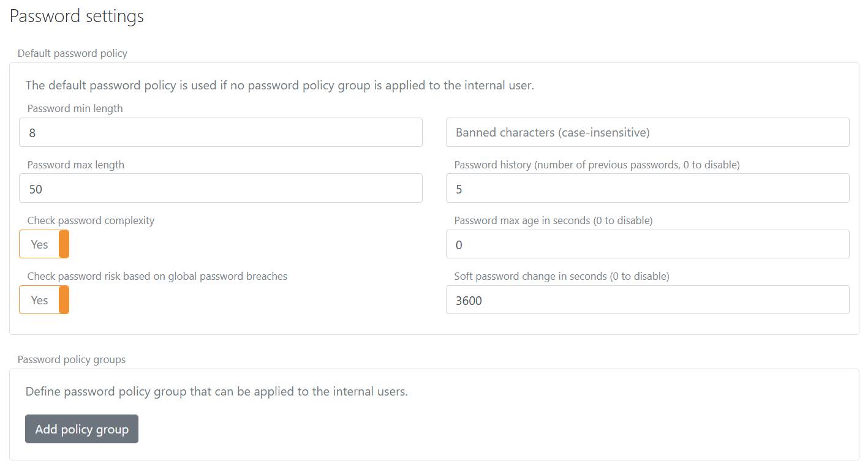Click the value 5 in password history
The height and width of the screenshot is (469, 868).
click(459, 189)
